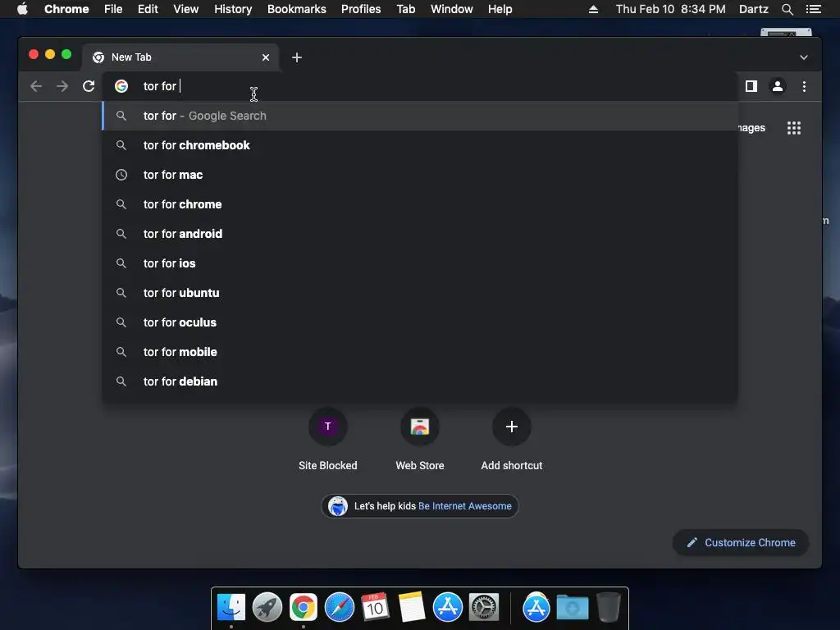The height and width of the screenshot is (630, 840).
Task: Open the Images link at top right
Action: coord(751,128)
